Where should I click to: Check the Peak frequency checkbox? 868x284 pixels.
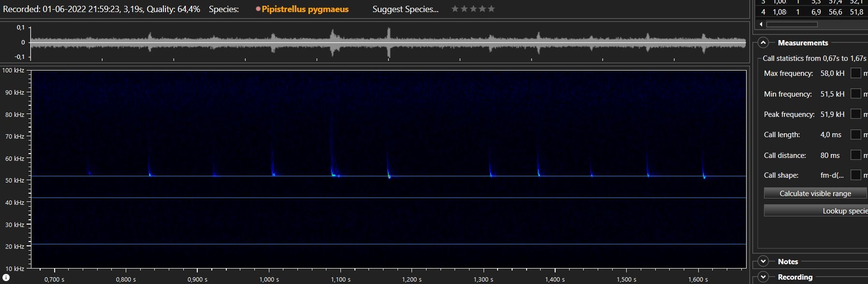[855, 114]
